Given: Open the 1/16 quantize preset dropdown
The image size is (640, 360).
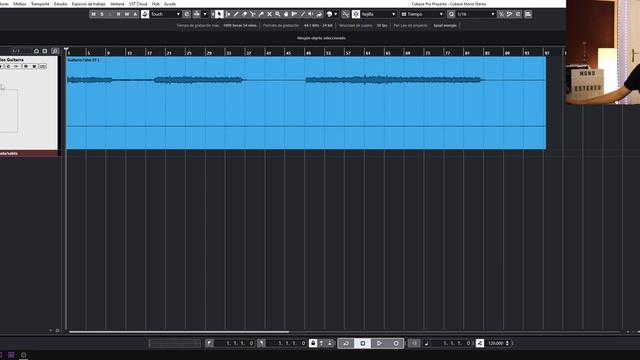Looking at the screenshot, I should (476, 14).
